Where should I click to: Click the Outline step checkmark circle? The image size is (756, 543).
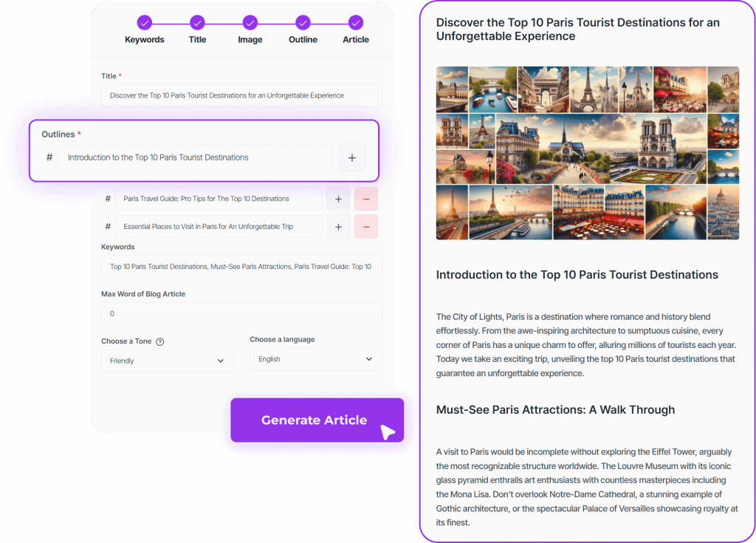pos(303,22)
